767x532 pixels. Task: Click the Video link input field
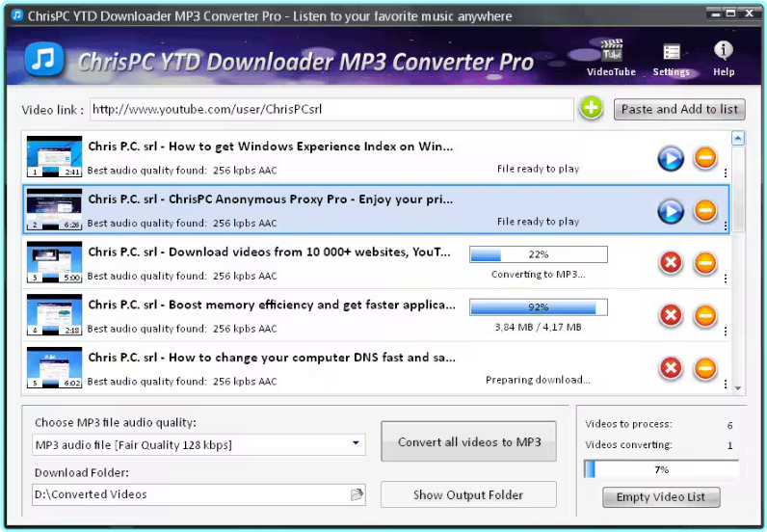(331, 109)
